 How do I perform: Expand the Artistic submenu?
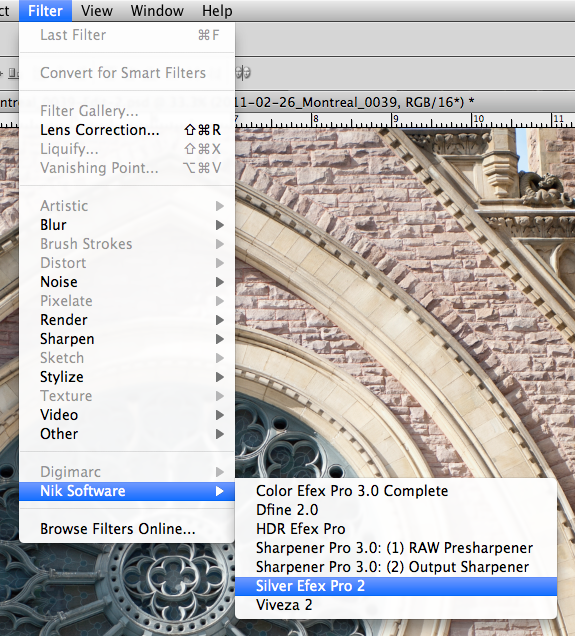coord(127,206)
